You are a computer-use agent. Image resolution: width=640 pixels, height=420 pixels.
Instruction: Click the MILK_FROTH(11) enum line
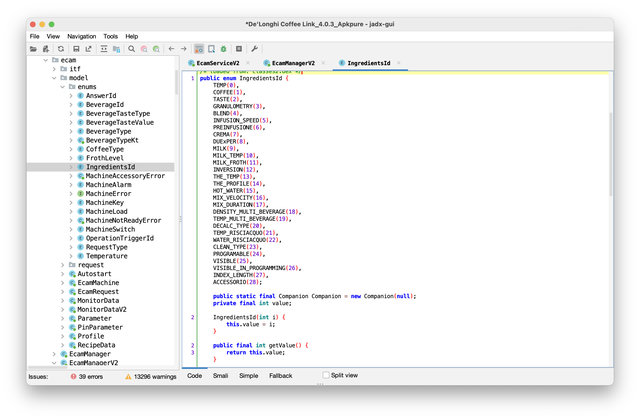[237, 162]
